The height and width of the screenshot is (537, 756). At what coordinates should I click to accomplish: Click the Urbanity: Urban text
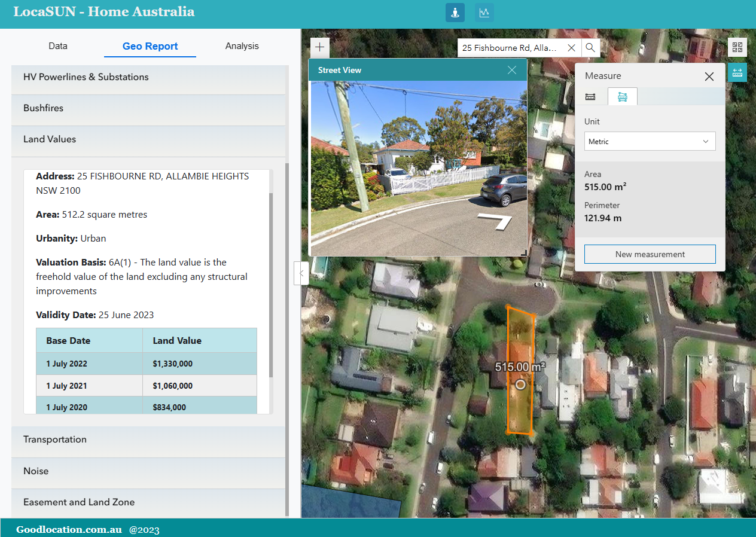point(71,239)
